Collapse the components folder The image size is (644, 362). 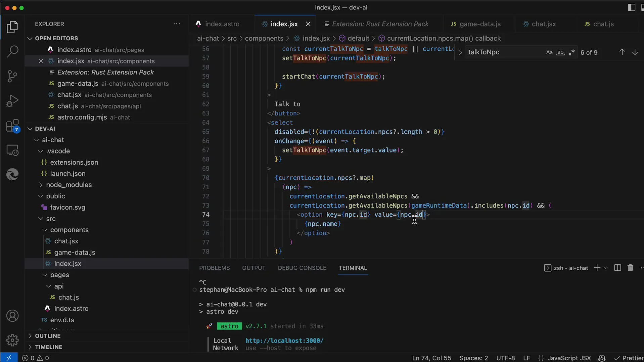pos(69,230)
